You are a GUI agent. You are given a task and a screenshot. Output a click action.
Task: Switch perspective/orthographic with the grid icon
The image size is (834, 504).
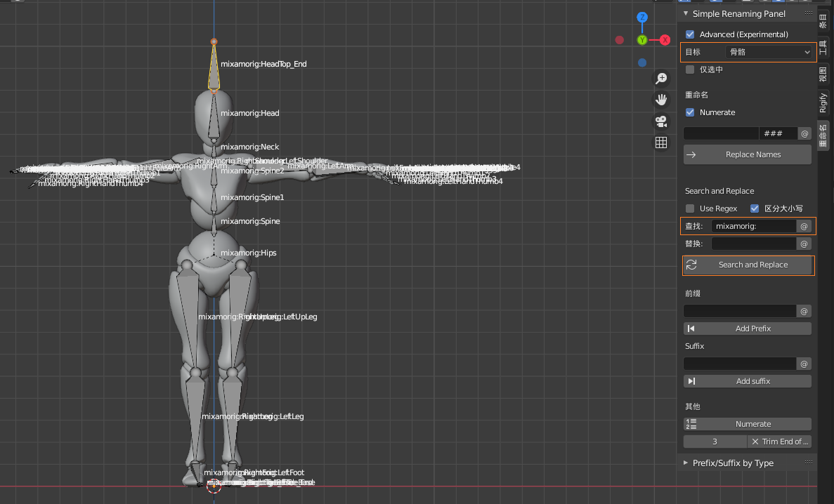coord(661,142)
